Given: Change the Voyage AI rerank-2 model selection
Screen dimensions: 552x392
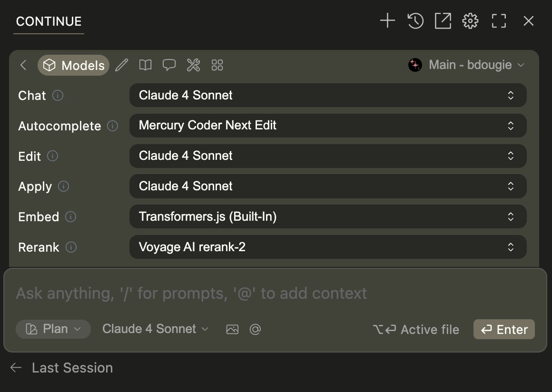Looking at the screenshot, I should tap(327, 247).
